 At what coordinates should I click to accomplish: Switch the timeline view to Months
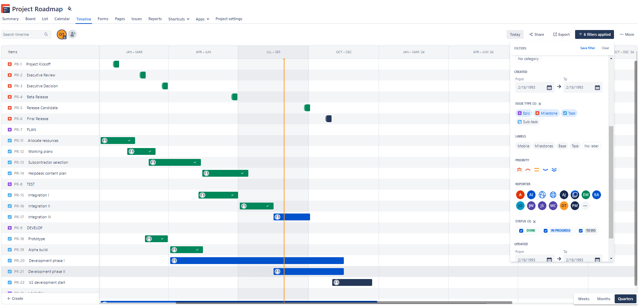(x=603, y=299)
